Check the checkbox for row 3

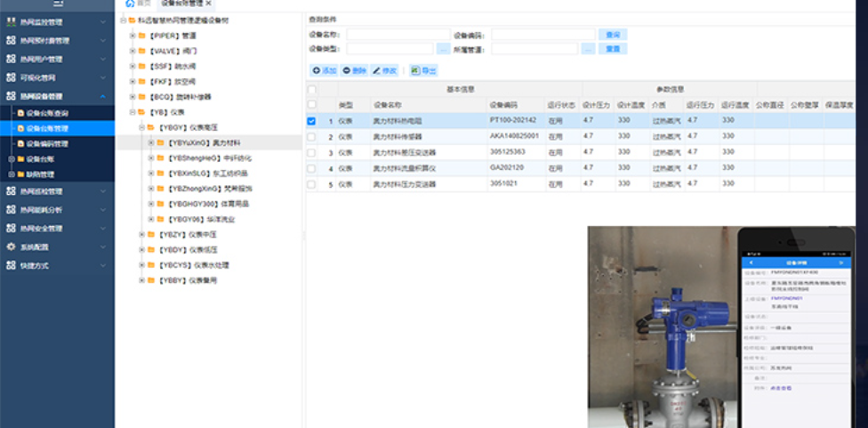(x=311, y=153)
